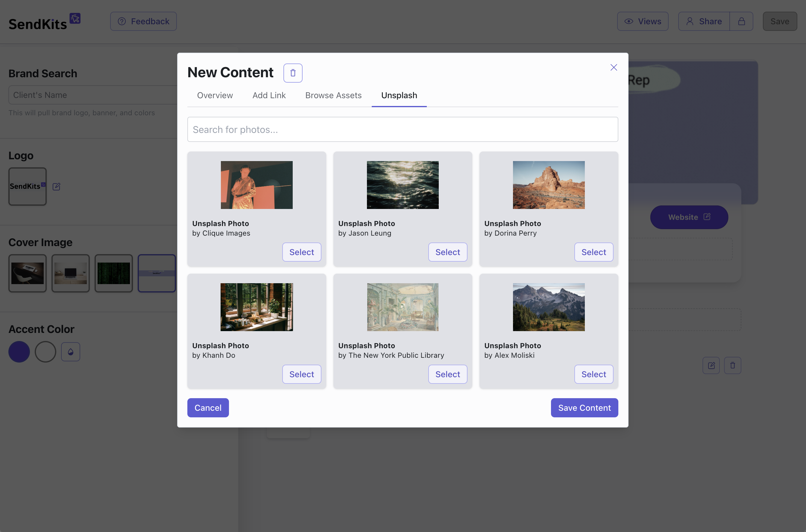Viewport: 806px width, 532px height.
Task: Select the photo by Khanh Do
Action: (301, 374)
